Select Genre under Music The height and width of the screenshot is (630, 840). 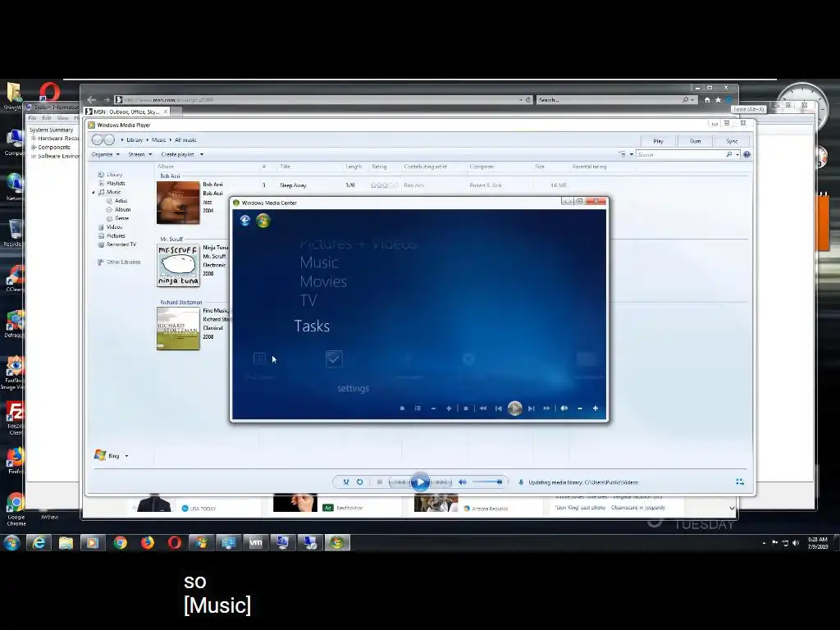(x=121, y=218)
